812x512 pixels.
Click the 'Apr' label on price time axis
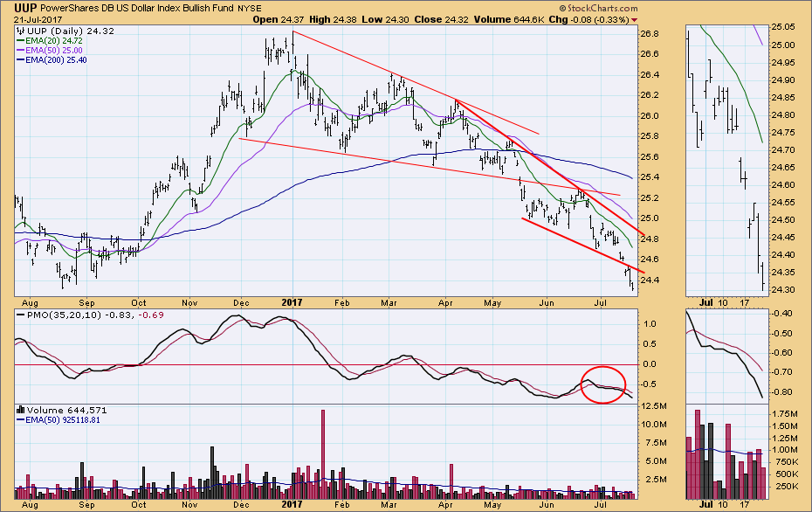(x=445, y=302)
